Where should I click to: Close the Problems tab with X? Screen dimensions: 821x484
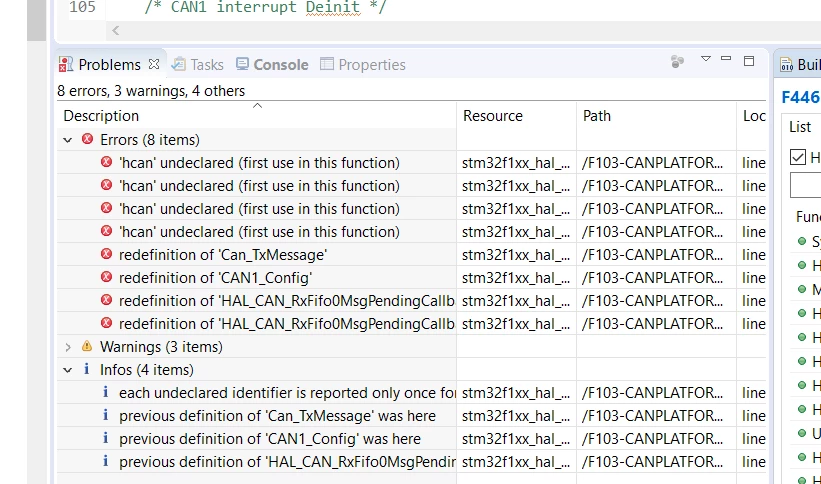153,64
